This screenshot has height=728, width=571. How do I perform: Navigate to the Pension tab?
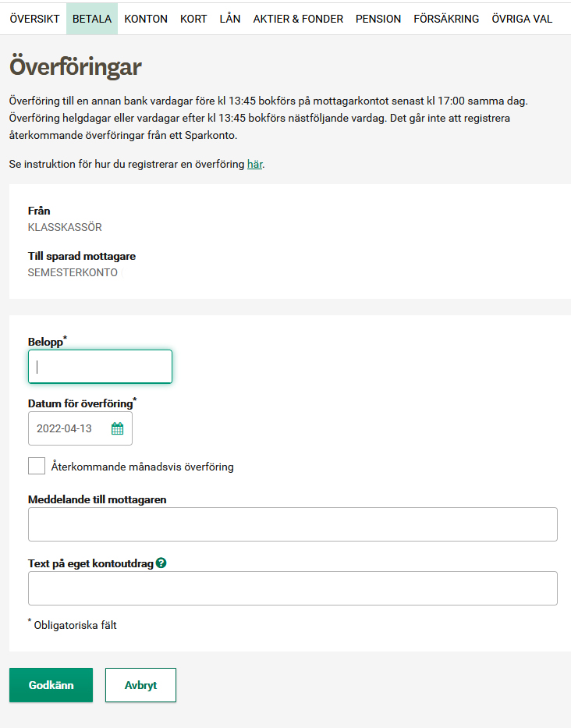(378, 19)
